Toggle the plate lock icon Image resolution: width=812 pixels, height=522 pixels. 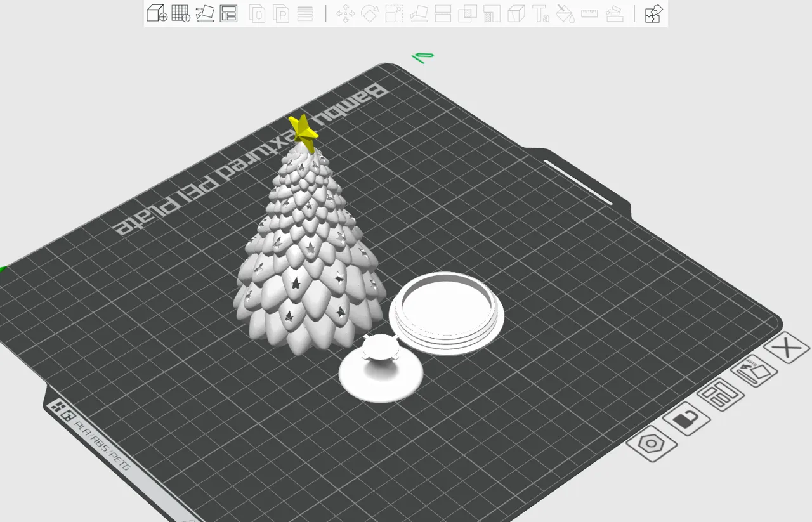(686, 419)
